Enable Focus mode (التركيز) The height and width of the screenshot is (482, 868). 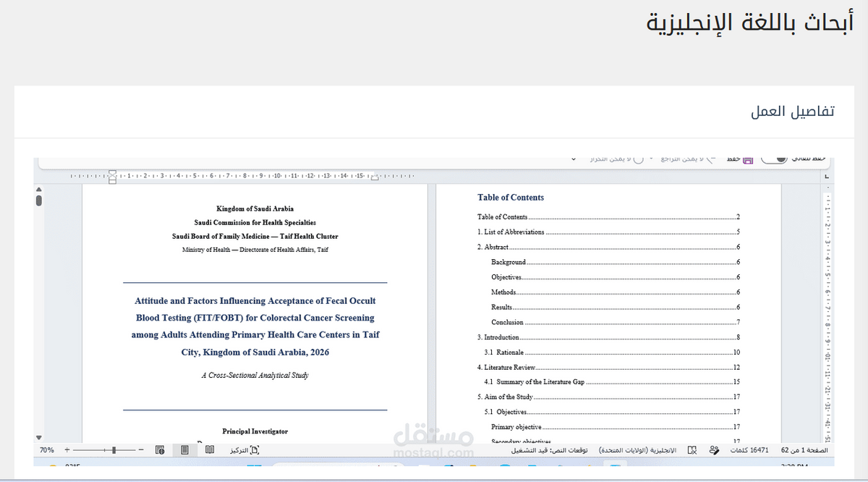[x=244, y=450]
